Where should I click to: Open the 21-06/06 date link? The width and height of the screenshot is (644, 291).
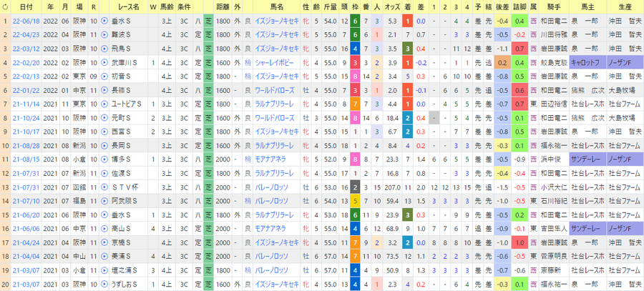click(26, 229)
